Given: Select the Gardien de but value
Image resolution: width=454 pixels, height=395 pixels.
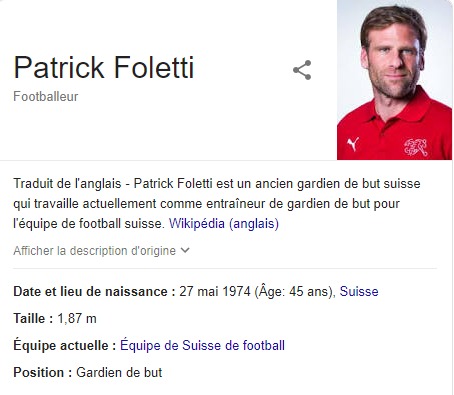Looking at the screenshot, I should (x=119, y=372).
